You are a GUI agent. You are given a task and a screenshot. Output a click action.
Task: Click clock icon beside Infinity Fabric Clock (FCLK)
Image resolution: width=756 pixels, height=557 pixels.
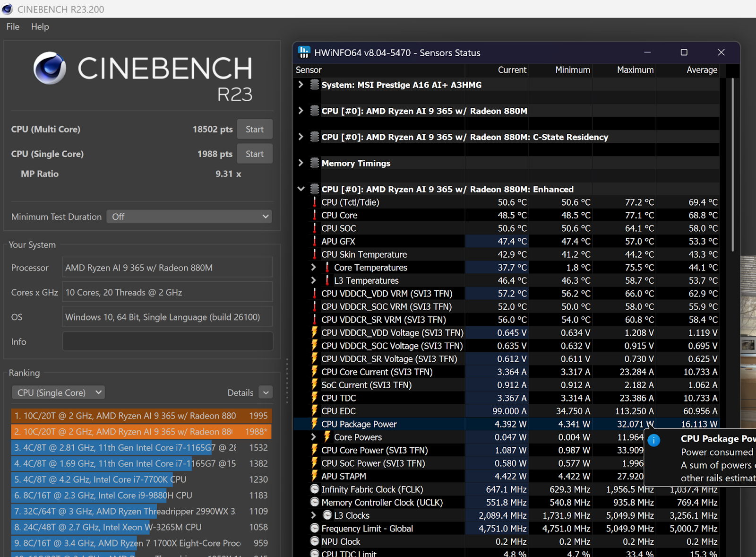(315, 489)
